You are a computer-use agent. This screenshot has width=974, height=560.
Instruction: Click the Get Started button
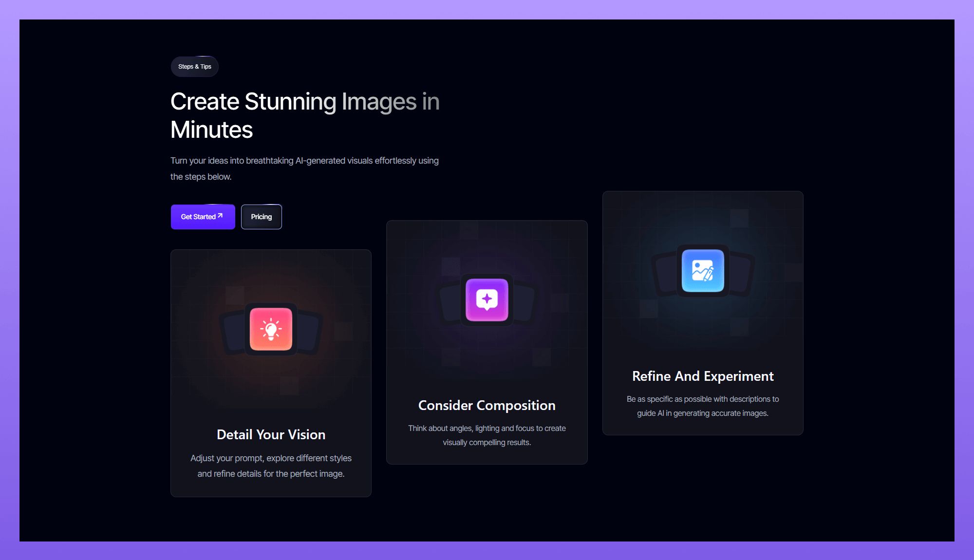203,217
